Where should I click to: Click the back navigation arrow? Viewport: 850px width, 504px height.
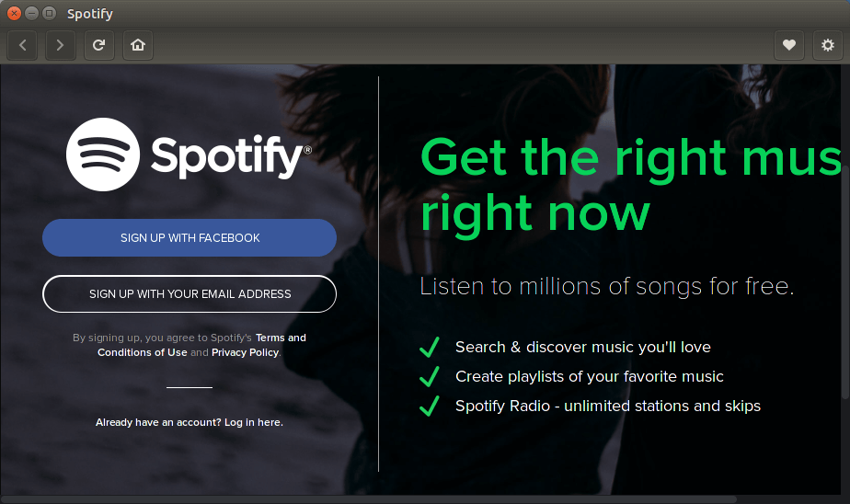pyautogui.click(x=22, y=44)
